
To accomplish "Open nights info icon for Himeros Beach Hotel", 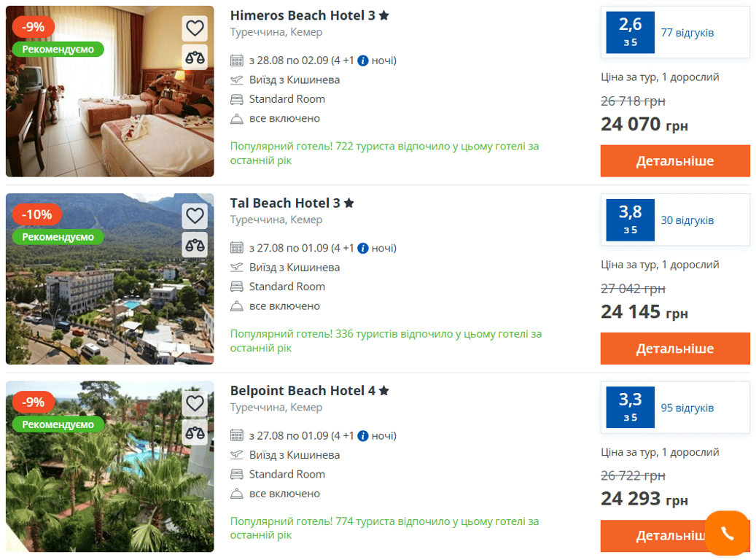I will click(x=363, y=61).
